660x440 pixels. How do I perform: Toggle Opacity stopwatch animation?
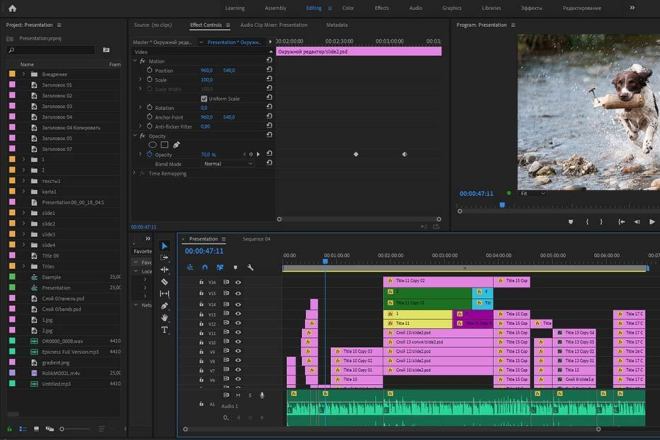tap(149, 155)
